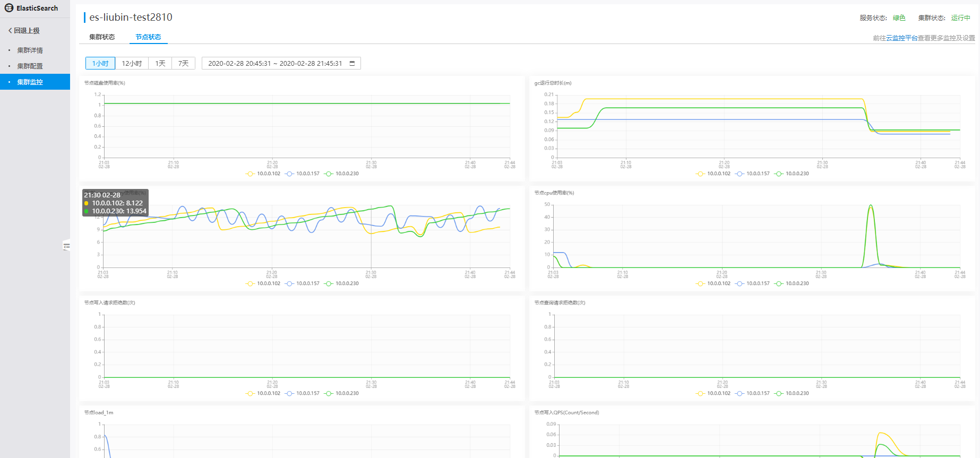Toggle 10.0.0.230 in 节点cpu使用率 legend
The width and height of the screenshot is (980, 458).
pyautogui.click(x=792, y=283)
